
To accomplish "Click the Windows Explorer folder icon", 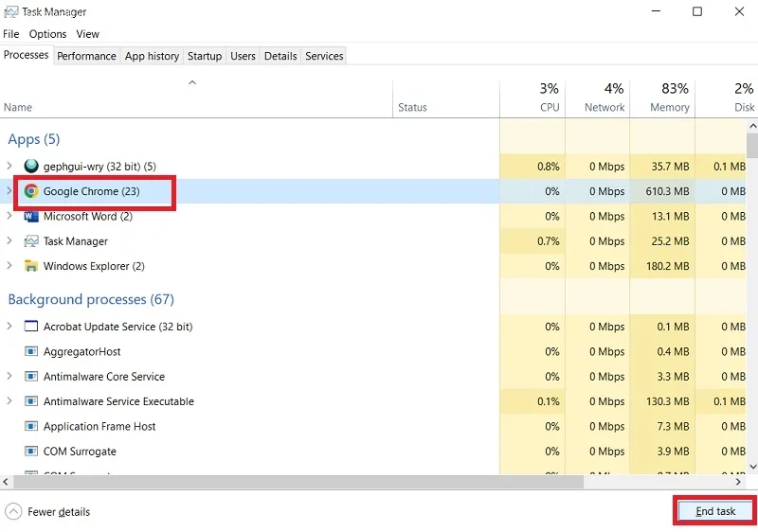I will tap(31, 266).
